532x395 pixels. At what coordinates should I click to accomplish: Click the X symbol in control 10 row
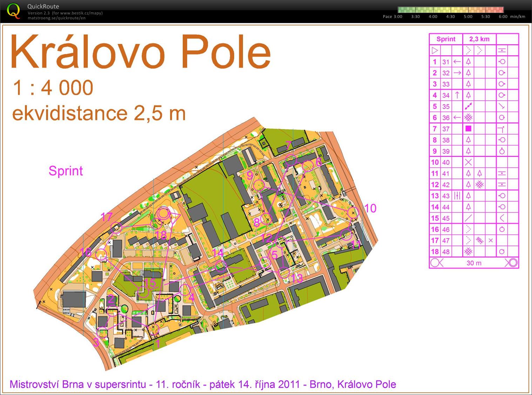point(468,162)
